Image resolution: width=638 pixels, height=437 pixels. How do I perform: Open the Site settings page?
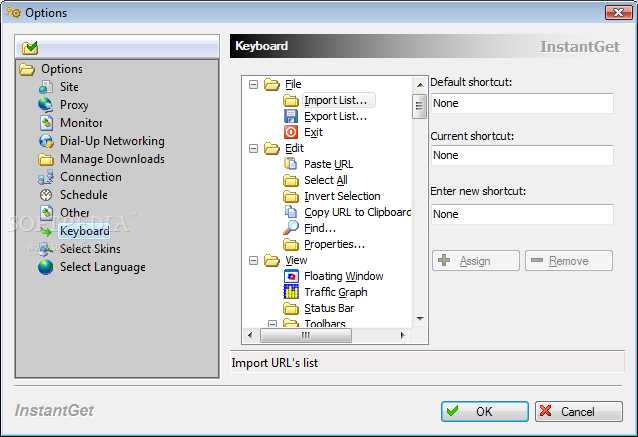click(69, 87)
